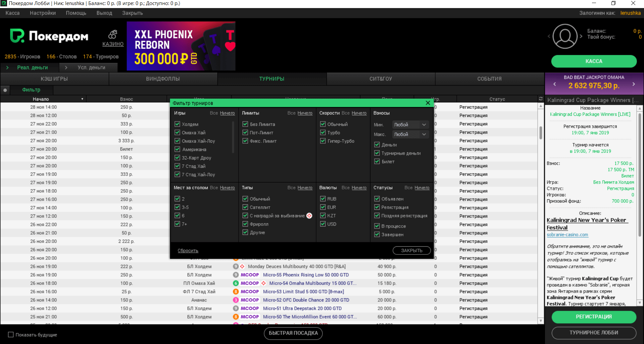Uncheck the Омаха Хай game filter
The width and height of the screenshot is (644, 344).
point(177,133)
